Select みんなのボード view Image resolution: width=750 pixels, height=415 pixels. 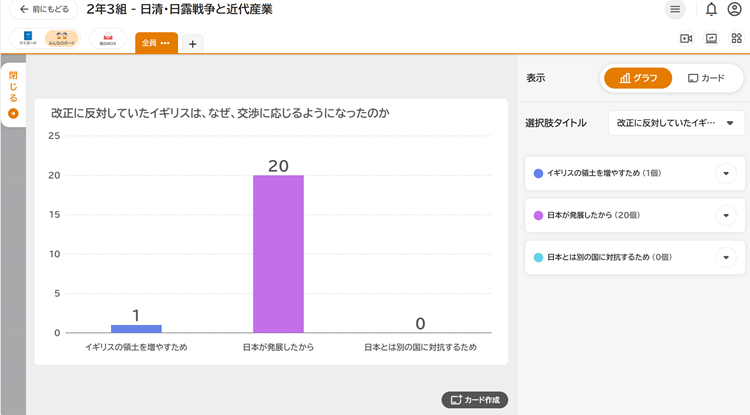(62, 39)
